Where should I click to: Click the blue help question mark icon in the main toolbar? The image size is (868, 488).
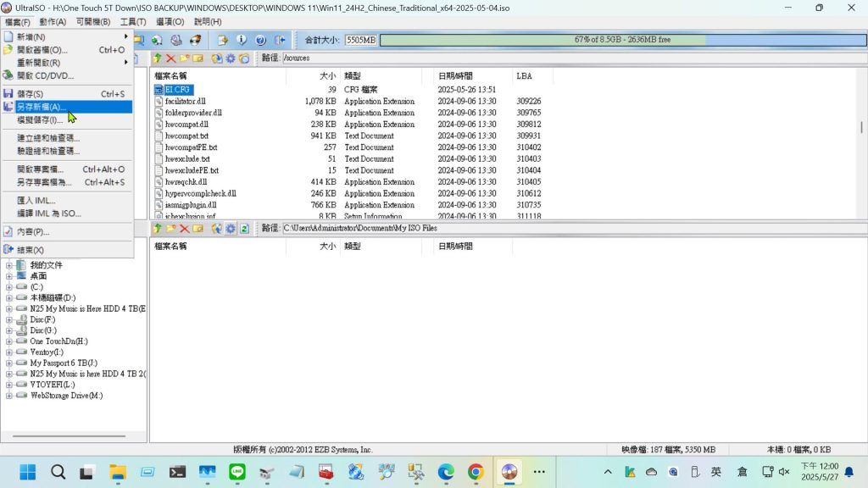(x=260, y=40)
